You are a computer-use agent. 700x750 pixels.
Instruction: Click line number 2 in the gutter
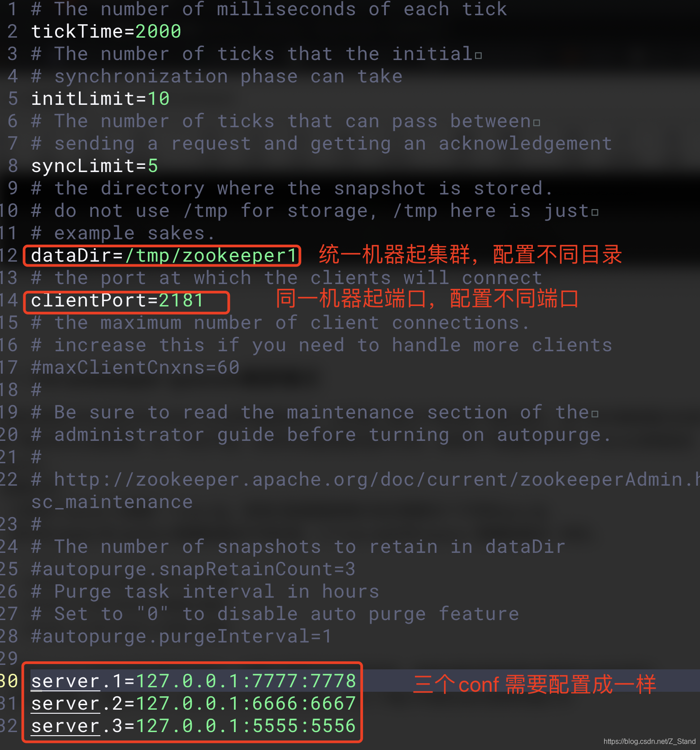[13, 31]
